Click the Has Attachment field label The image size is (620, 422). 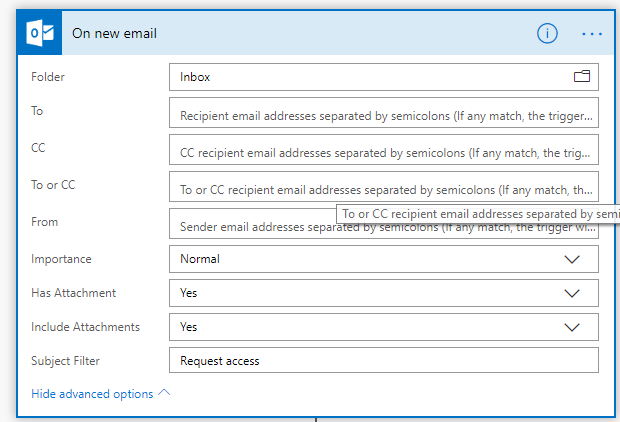coord(73,293)
